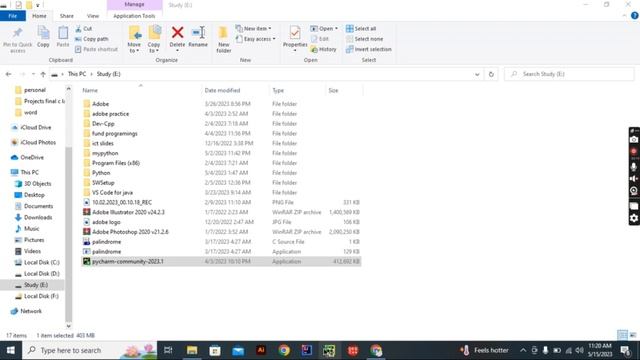This screenshot has width=640, height=360.
Task: Show file History
Action: 324,49
